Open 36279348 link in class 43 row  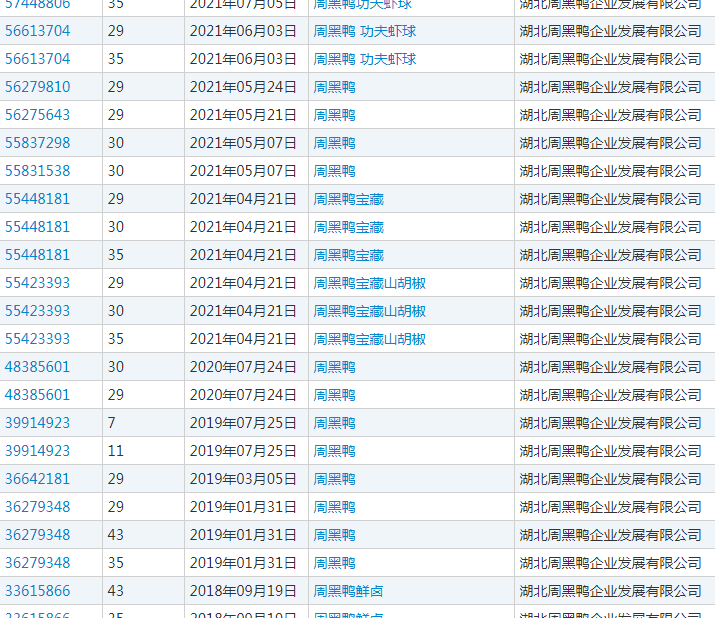pyautogui.click(x=38, y=535)
